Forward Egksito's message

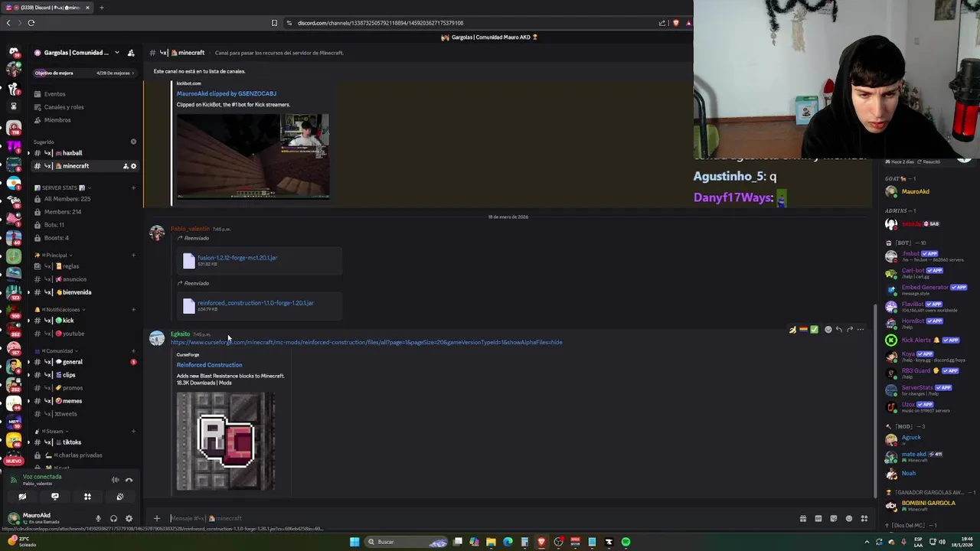[849, 330]
